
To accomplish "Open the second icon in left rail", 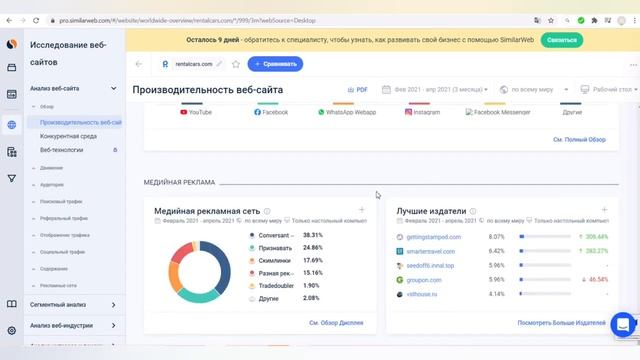I will [x=11, y=67].
